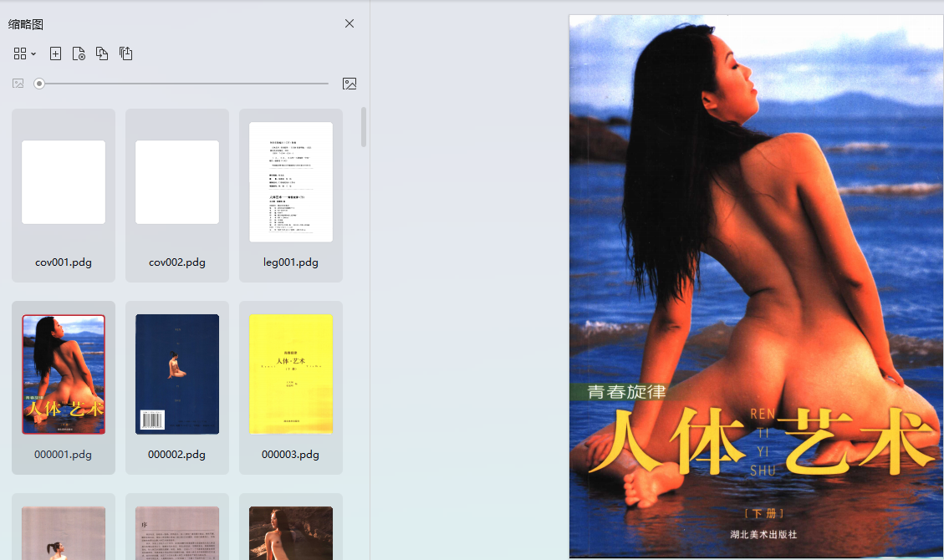Open the 000003.pdg yellow page thumbnail
This screenshot has height=560, width=944.
click(x=291, y=374)
